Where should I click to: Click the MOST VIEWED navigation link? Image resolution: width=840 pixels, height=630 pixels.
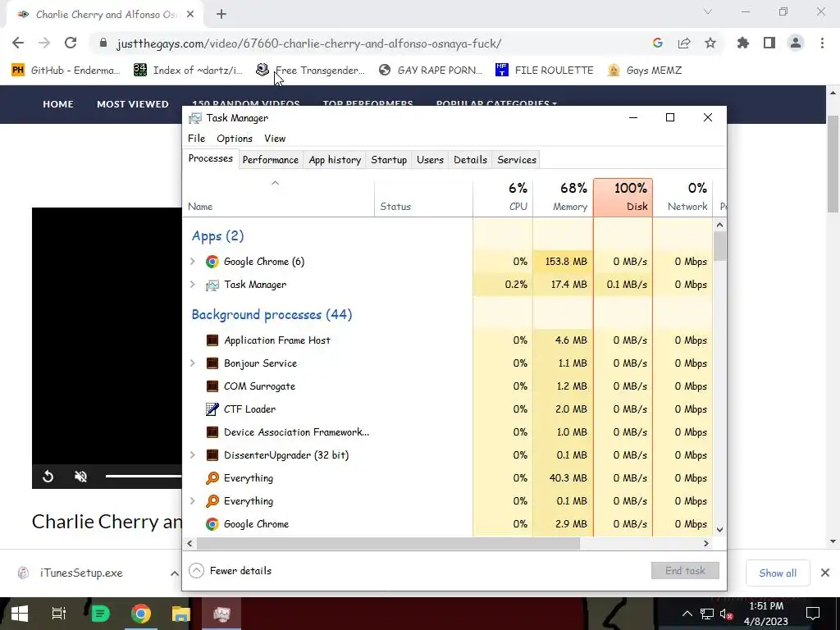(132, 104)
